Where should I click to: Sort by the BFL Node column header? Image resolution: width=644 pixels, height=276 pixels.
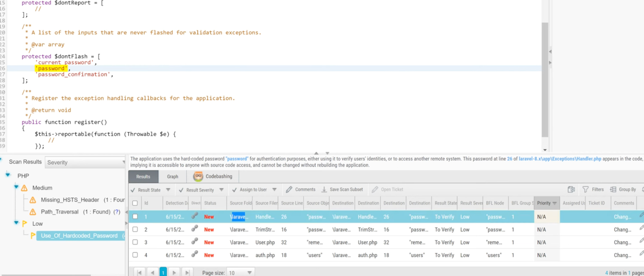tap(495, 203)
